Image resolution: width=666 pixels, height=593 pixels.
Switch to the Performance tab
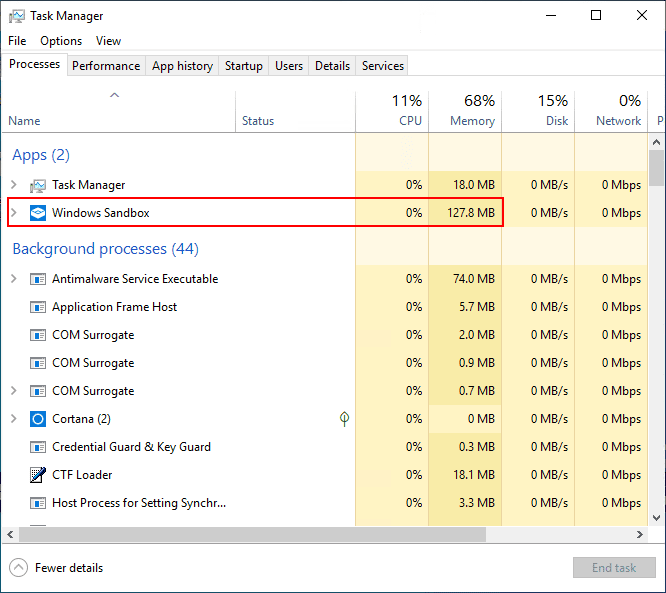(106, 66)
